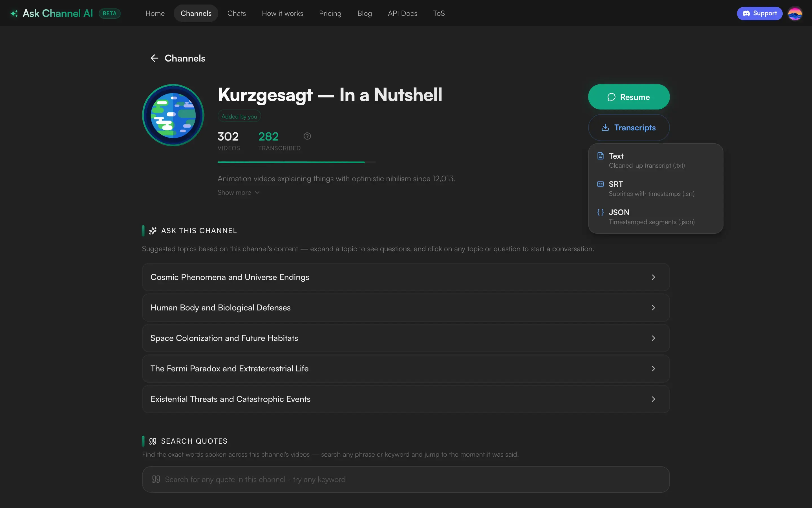Screen dimensions: 812x508
Task: Expand the description with Show more
Action: point(238,192)
